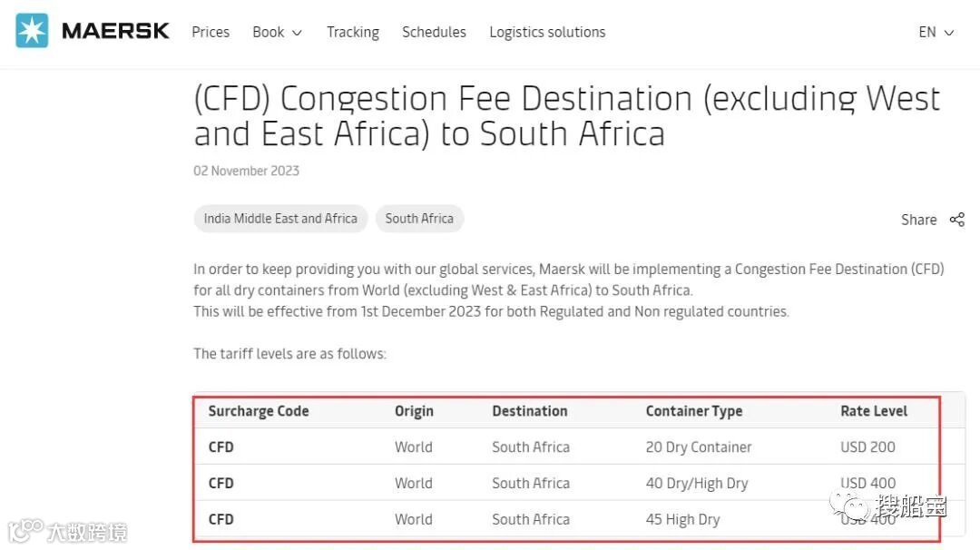Screen dimensions: 980x550
Task: Click the USD 200 rate cell
Action: click(x=867, y=447)
